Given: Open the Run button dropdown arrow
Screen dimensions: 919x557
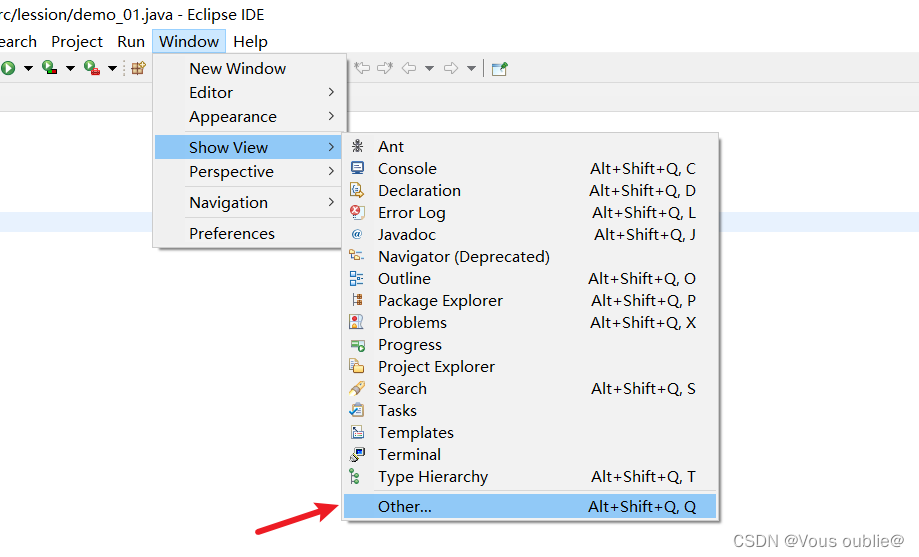Looking at the screenshot, I should [x=28, y=69].
